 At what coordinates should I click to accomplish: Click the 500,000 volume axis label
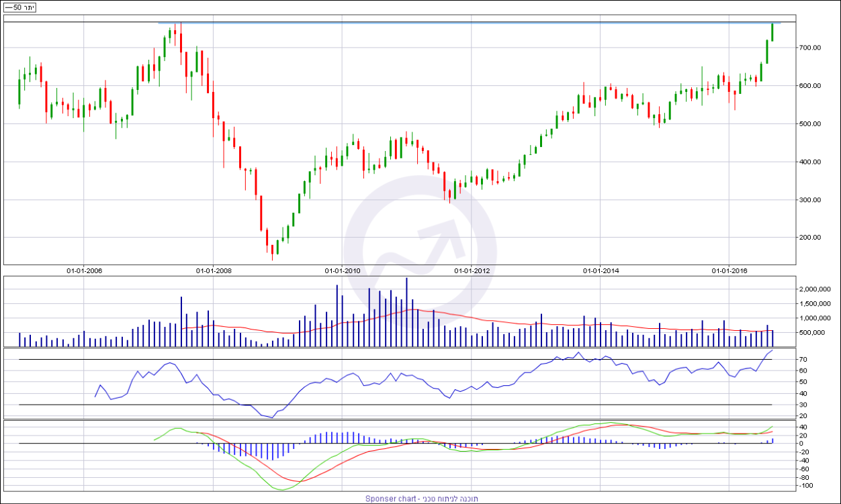coord(815,333)
